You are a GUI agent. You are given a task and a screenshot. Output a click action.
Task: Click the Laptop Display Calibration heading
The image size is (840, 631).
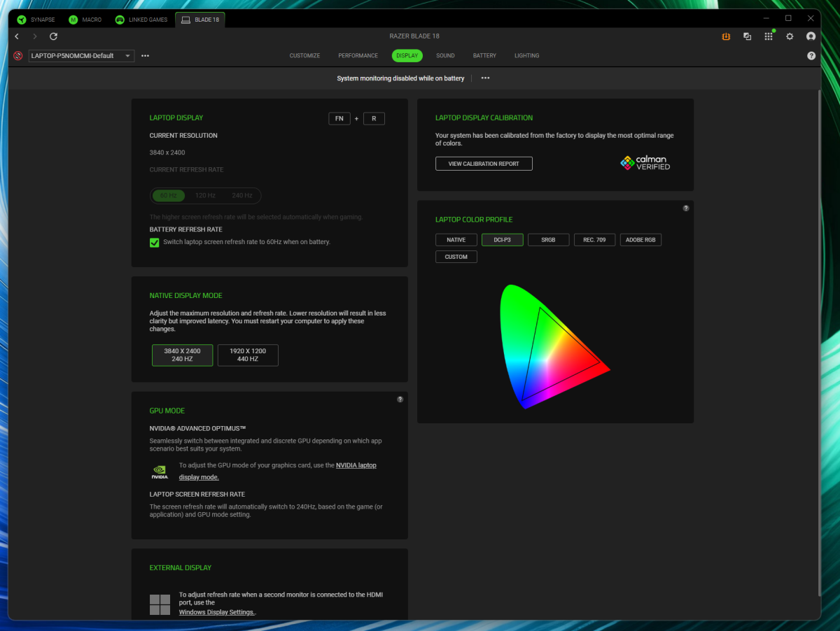[x=484, y=118]
